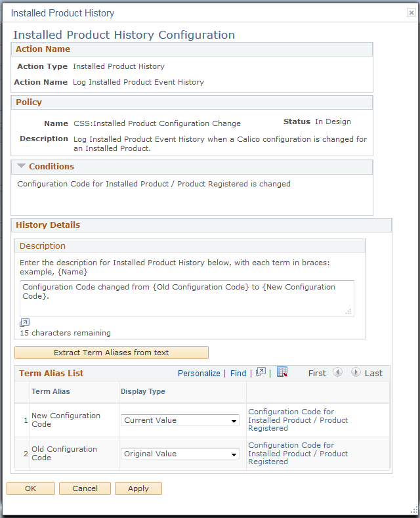The image size is (420, 518).
Task: Click the Cancel button
Action: pyautogui.click(x=85, y=488)
